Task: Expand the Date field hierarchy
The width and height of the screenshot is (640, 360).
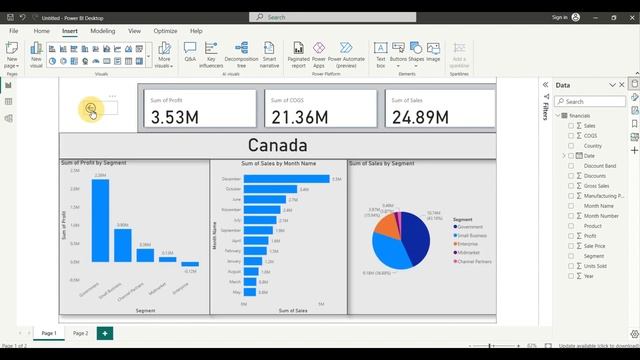Action: click(x=564, y=156)
